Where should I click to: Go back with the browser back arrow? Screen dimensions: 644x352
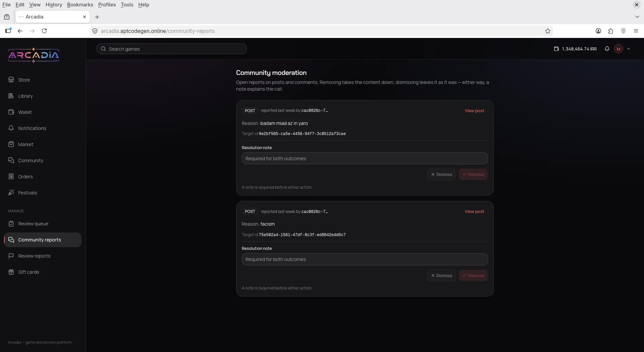tap(20, 31)
